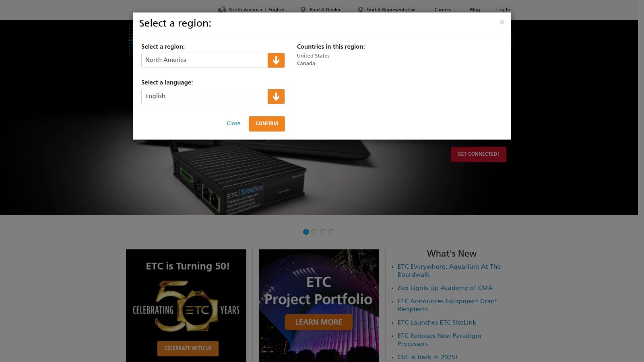Open the language dropdown orange arrow
Viewport: 644px width, 362px height.
pos(276,97)
